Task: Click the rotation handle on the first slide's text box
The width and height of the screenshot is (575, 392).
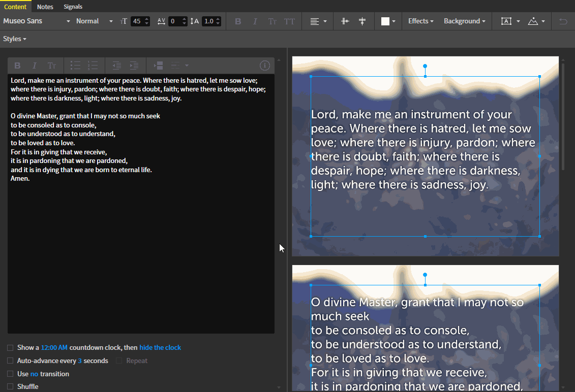Action: 425,66
